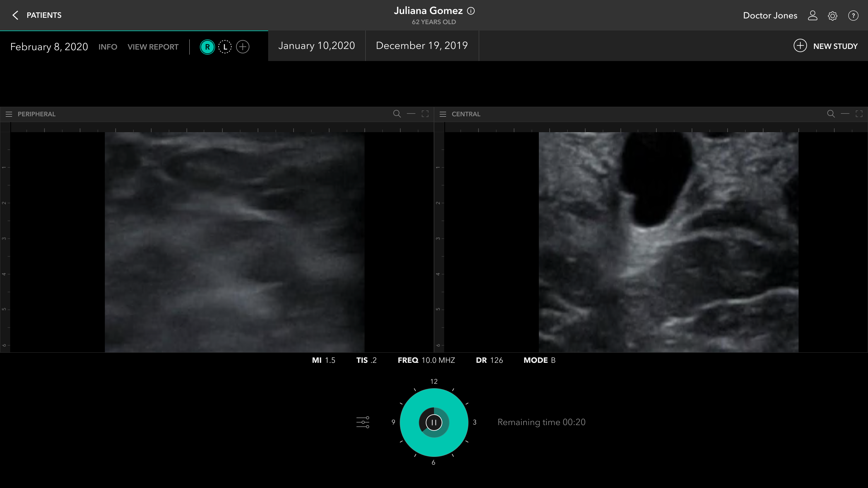Open Peripheral panel hamburger menu
868x488 pixels.
pyautogui.click(x=9, y=114)
